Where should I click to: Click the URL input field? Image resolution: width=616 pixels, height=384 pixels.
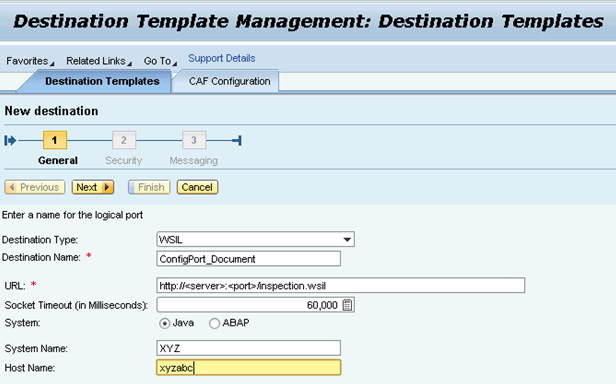tap(340, 285)
